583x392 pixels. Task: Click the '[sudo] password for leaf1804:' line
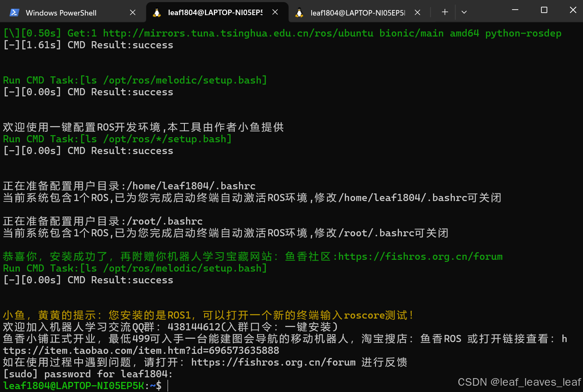tap(88, 374)
